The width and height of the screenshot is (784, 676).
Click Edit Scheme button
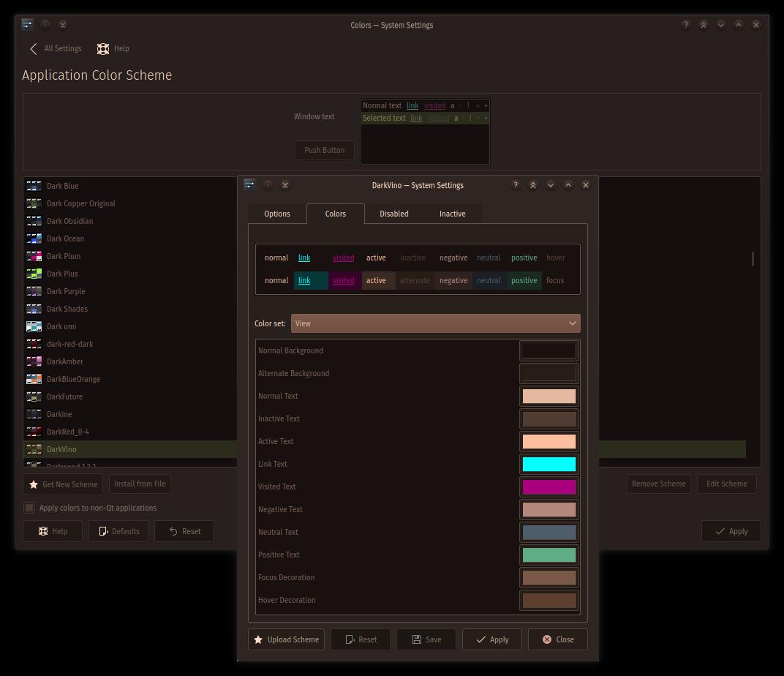726,484
